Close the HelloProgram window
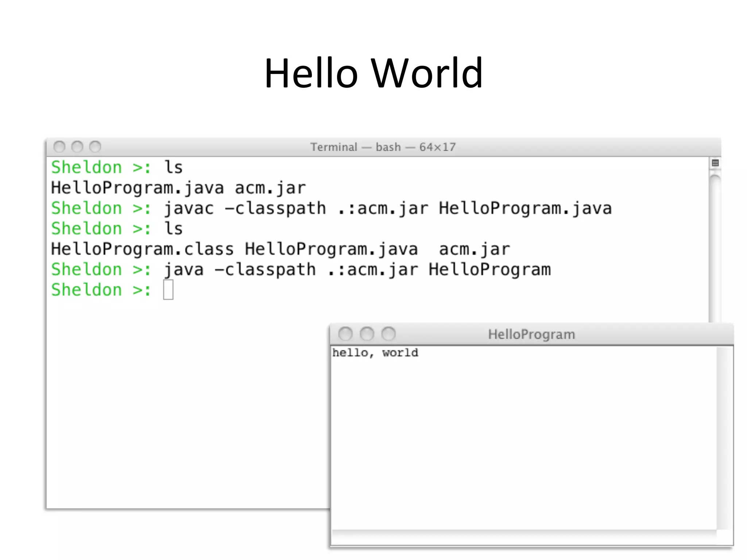Image resolution: width=747 pixels, height=560 pixels. [x=345, y=334]
